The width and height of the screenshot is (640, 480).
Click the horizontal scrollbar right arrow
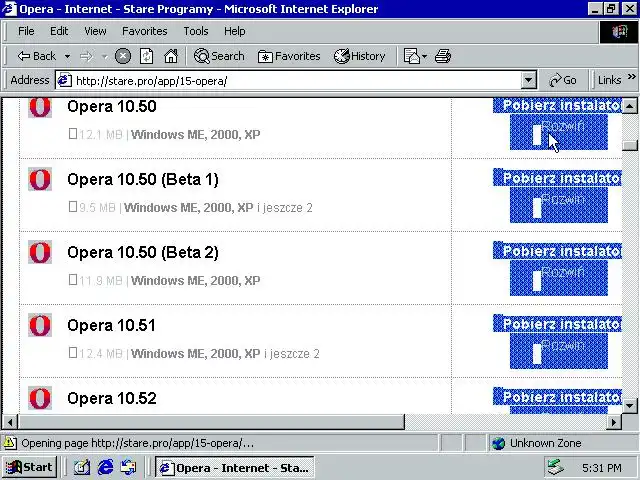point(614,422)
